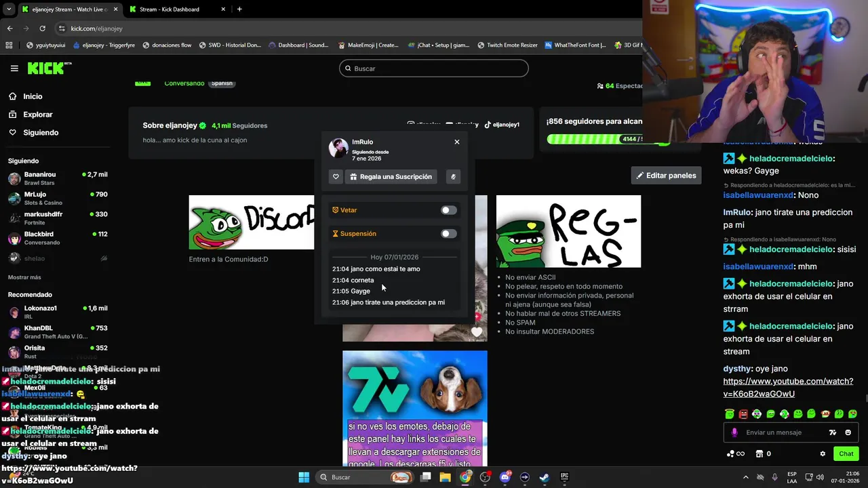
Task: Show hidden system tray icons
Action: [x=746, y=477]
